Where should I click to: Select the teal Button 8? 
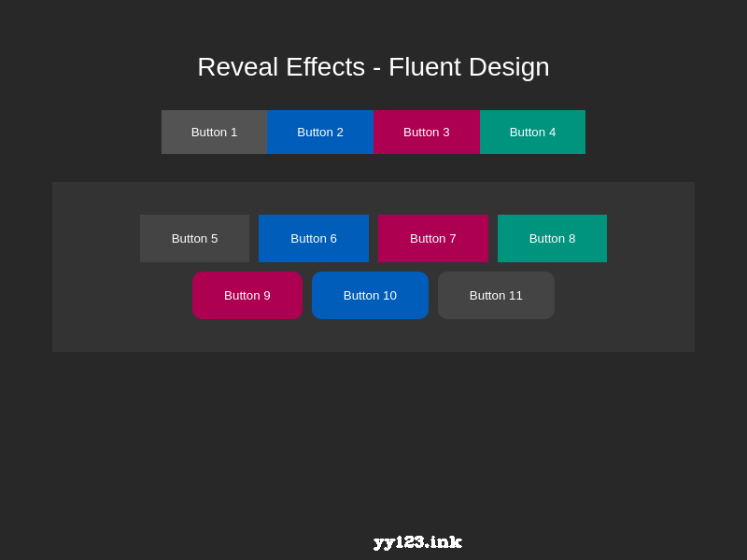552,239
